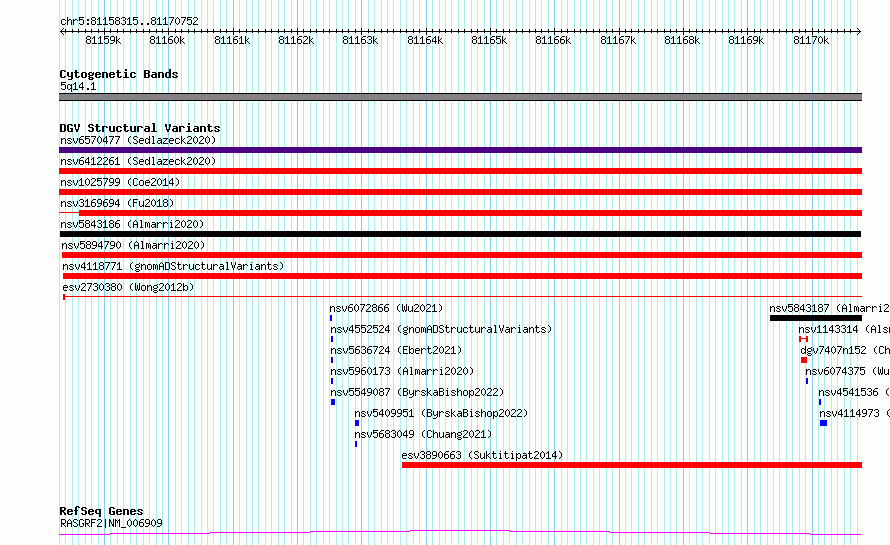Click the red nsv5894790 variant bar

461,255
